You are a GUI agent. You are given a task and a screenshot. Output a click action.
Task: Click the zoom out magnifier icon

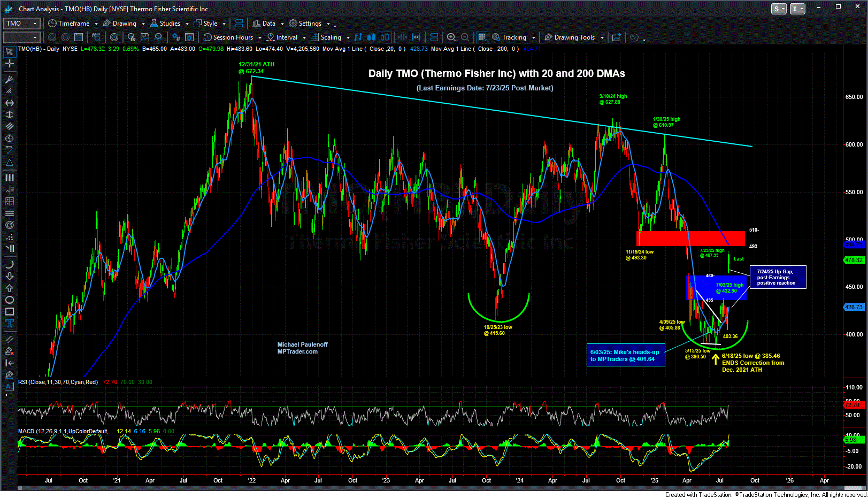(x=465, y=37)
